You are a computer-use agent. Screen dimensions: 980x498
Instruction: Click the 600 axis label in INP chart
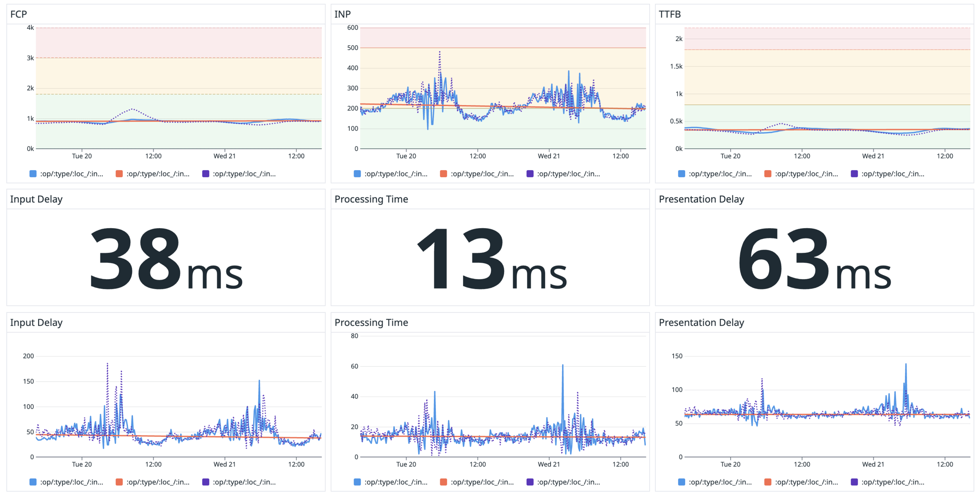coord(352,28)
